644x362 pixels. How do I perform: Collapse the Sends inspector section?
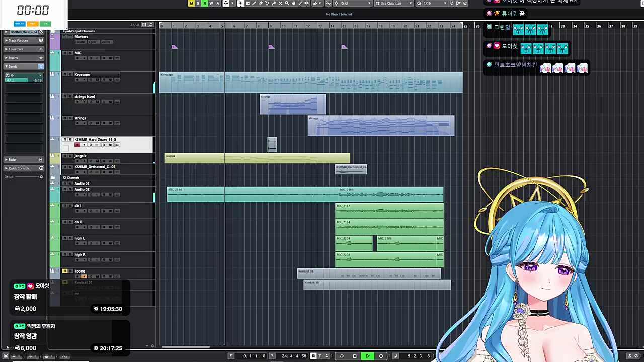pos(24,66)
